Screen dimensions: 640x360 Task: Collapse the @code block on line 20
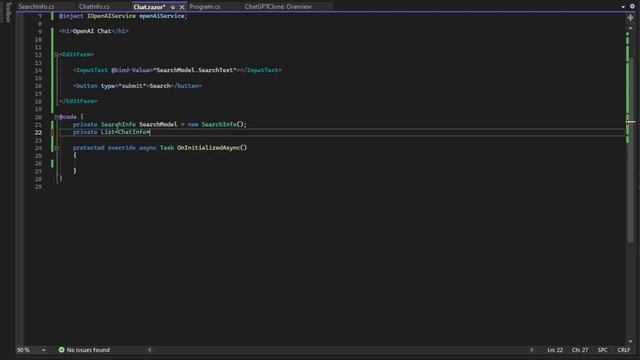click(x=57, y=117)
